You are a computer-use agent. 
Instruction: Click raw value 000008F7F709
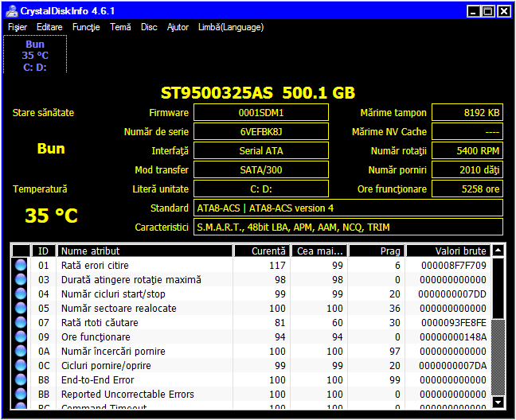(453, 265)
